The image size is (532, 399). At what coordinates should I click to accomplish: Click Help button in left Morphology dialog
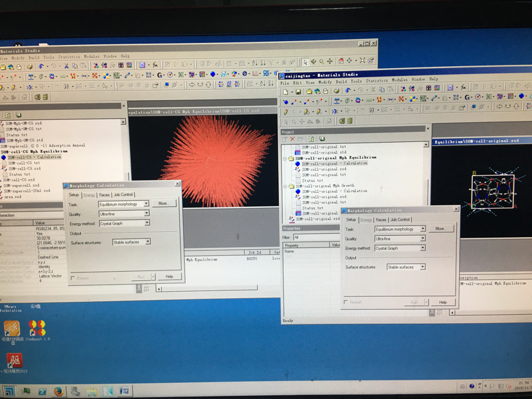coord(170,276)
